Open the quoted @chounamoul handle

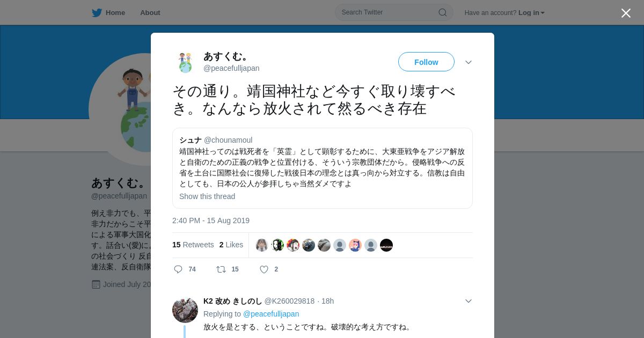(x=228, y=140)
